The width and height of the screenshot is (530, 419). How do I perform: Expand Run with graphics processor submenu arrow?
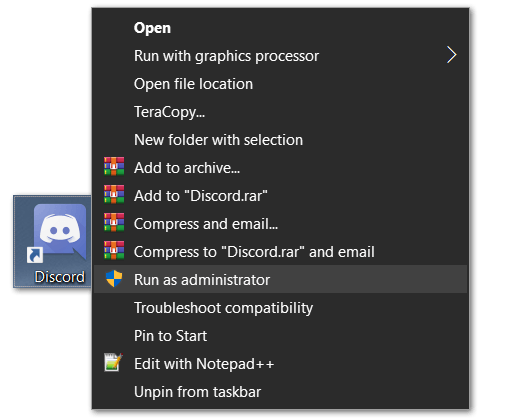[x=452, y=55]
